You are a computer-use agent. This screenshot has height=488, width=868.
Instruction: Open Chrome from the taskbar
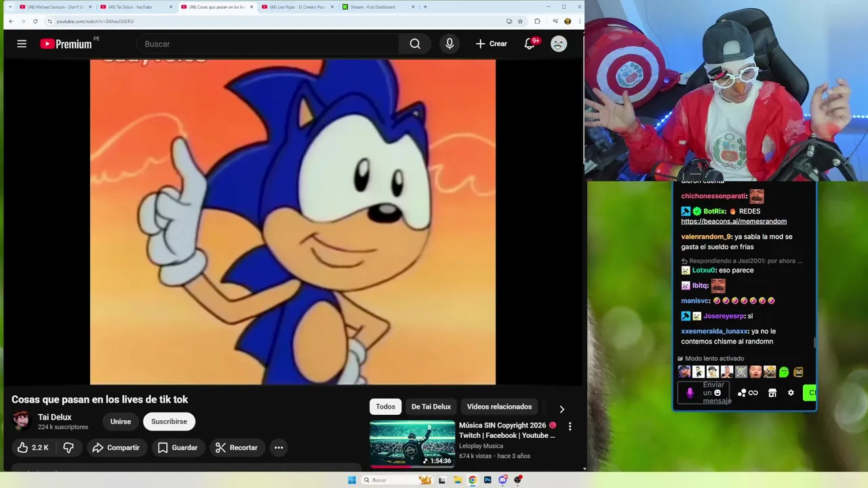point(473,480)
